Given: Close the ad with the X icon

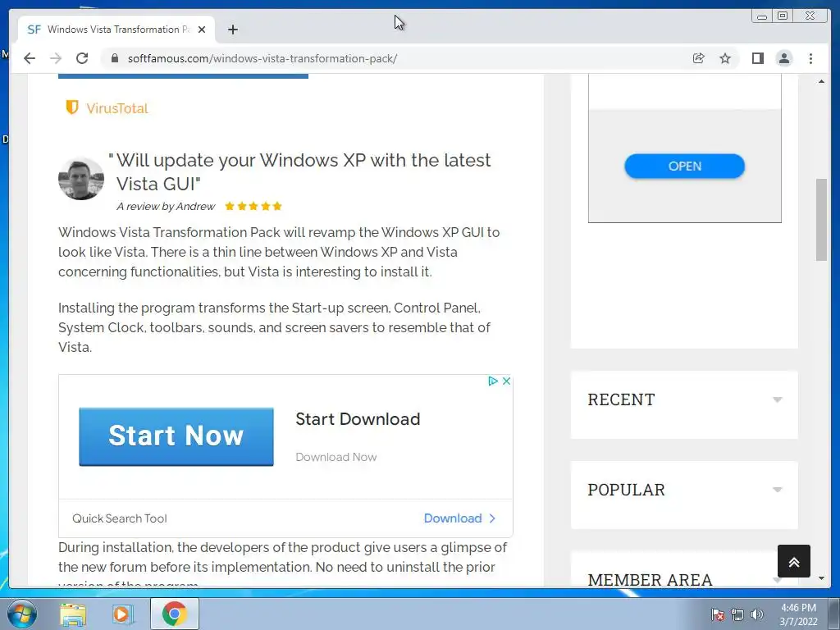Looking at the screenshot, I should click(x=506, y=381).
